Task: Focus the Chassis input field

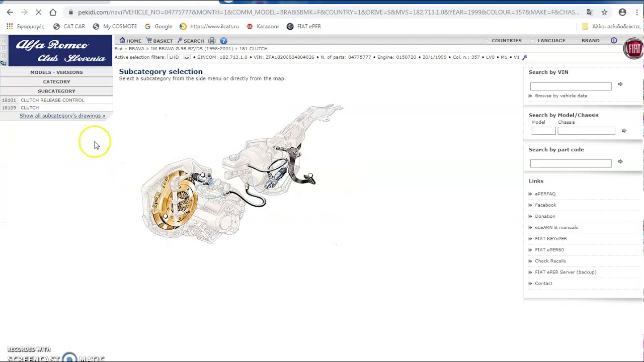Action: tap(586, 131)
